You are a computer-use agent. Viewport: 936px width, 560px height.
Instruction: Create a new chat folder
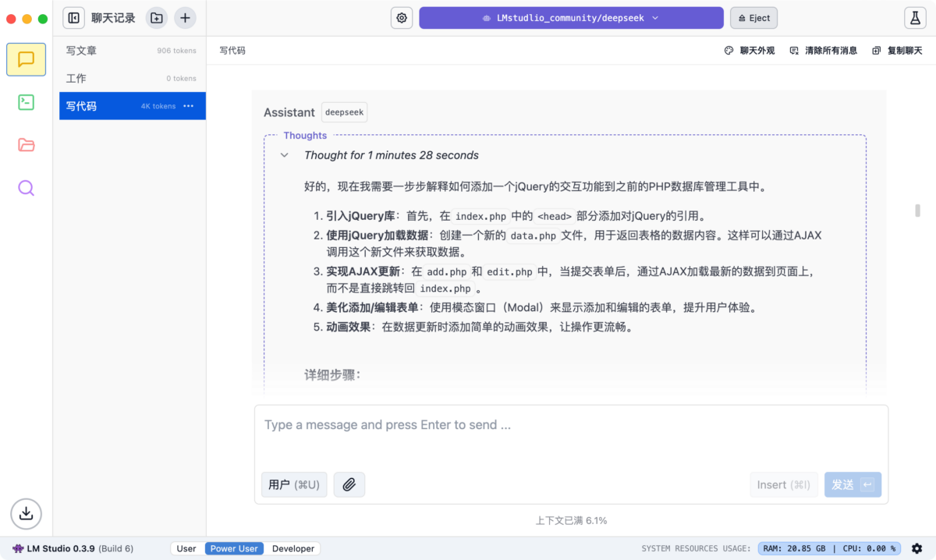[157, 18]
